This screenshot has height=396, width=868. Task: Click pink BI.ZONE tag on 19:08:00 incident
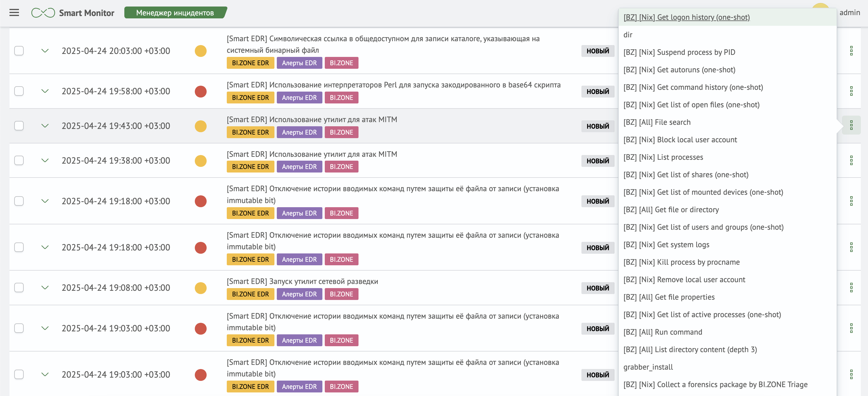(341, 294)
